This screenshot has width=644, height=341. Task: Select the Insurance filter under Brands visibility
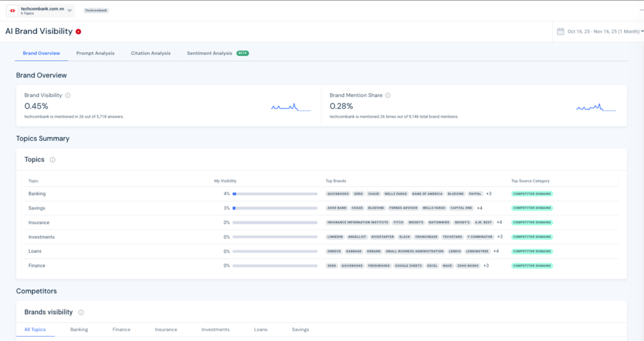point(166,330)
